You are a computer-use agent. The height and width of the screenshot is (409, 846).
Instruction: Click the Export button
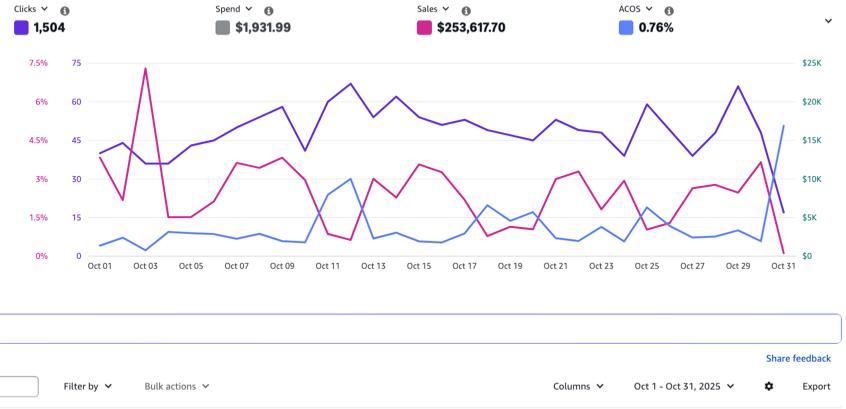[x=816, y=386]
